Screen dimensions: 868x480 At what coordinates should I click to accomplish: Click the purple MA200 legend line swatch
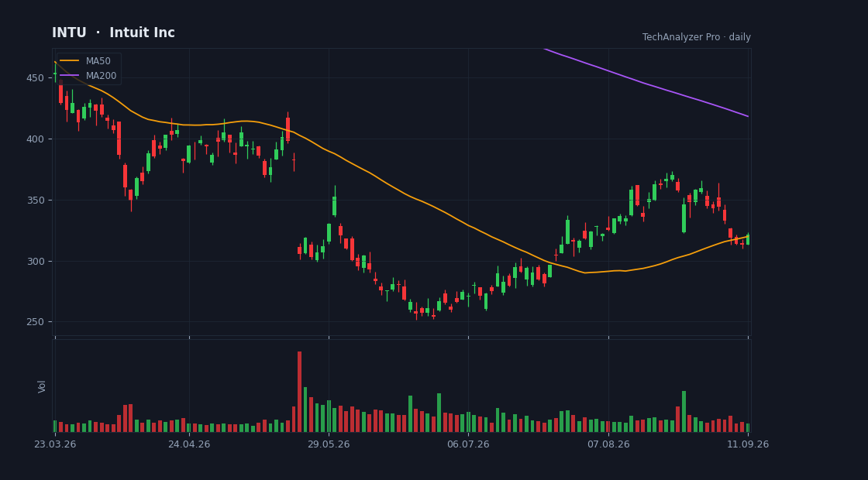[70, 76]
